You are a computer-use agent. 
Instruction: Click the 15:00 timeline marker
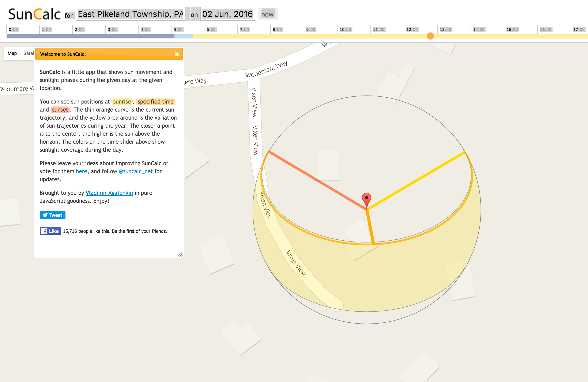pyautogui.click(x=512, y=29)
